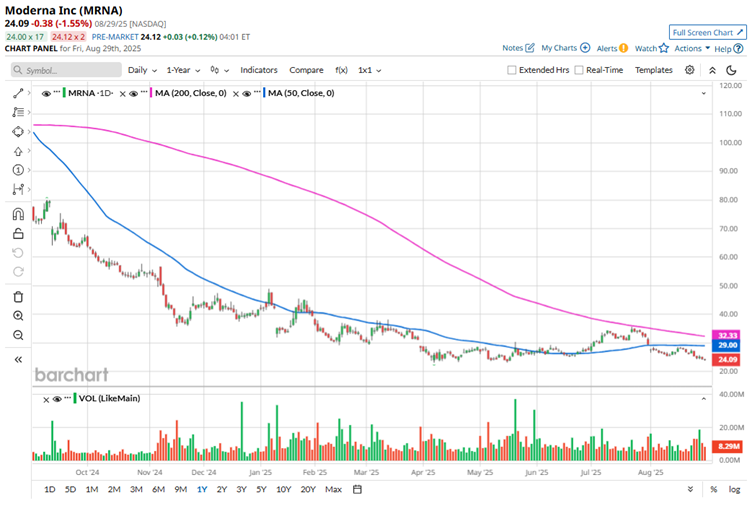The height and width of the screenshot is (511, 752).
Task: Toggle VOL pane visibility eye
Action: coord(57,399)
